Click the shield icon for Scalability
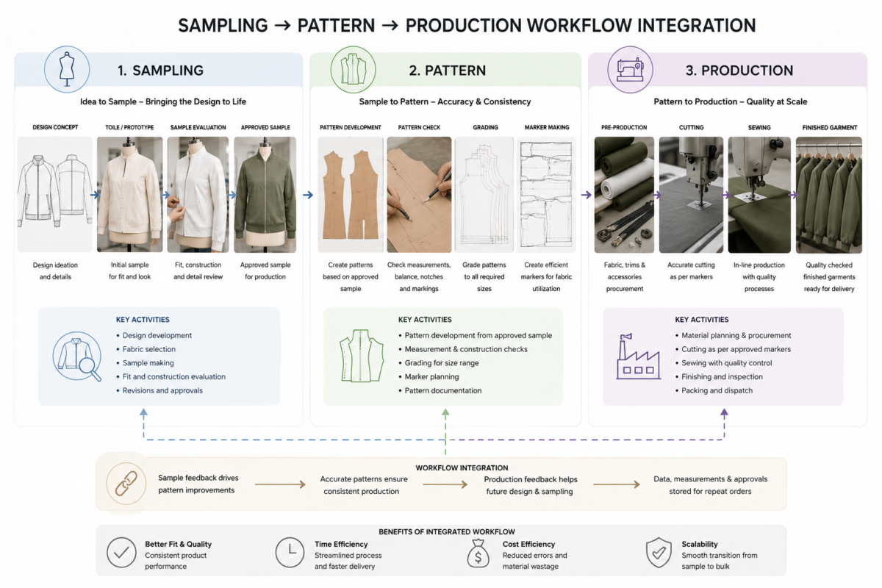 (x=657, y=552)
